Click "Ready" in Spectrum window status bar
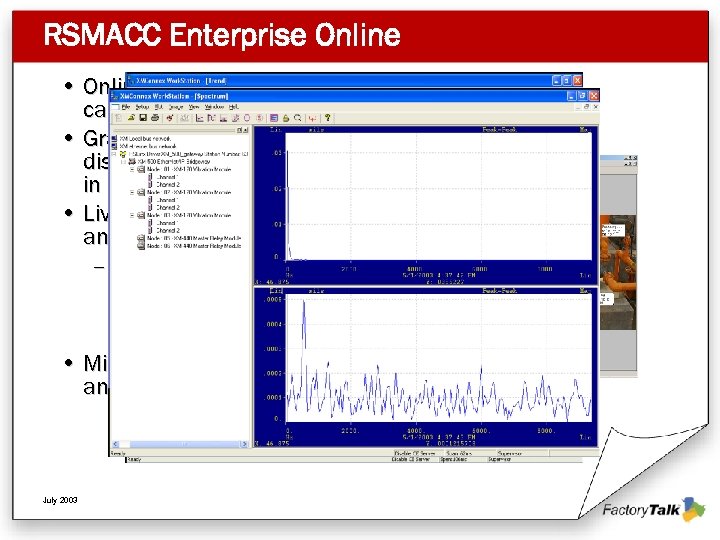720x540 pixels. (118, 453)
